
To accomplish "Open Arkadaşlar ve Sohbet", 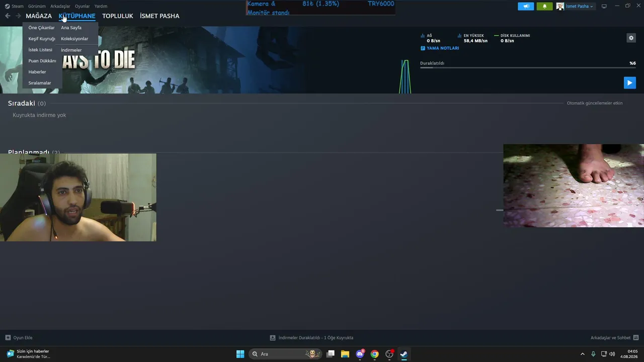I will (x=615, y=338).
